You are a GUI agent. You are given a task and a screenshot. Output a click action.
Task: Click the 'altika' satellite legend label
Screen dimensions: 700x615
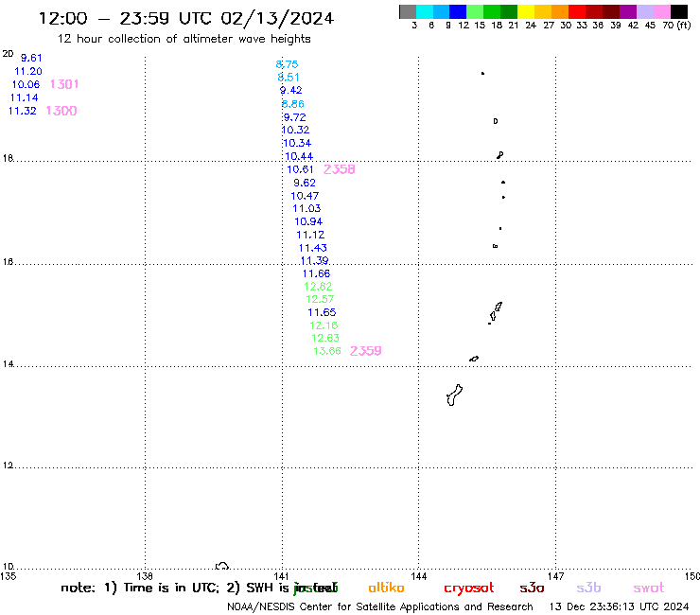pyautogui.click(x=386, y=588)
